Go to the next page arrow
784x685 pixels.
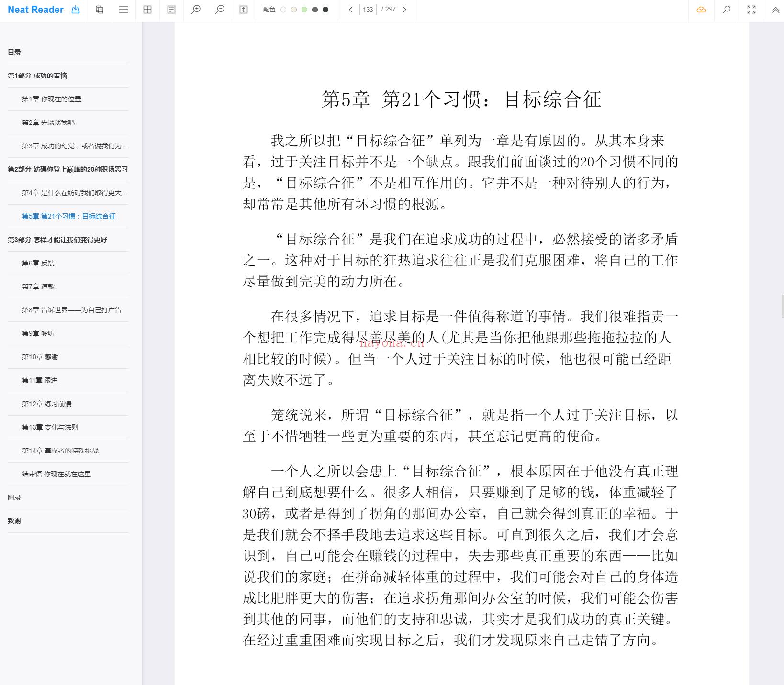pos(404,10)
